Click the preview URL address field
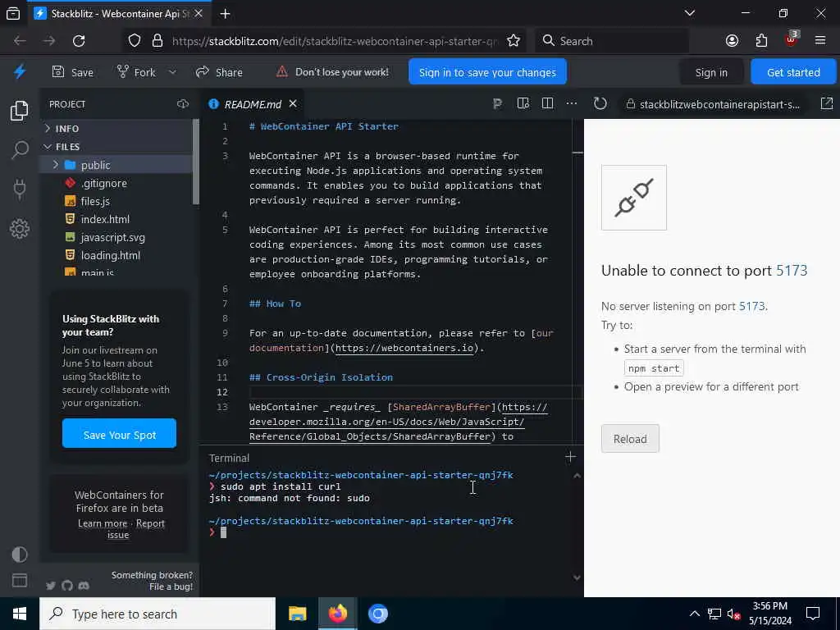Screen dimensions: 840x630 pos(715,104)
